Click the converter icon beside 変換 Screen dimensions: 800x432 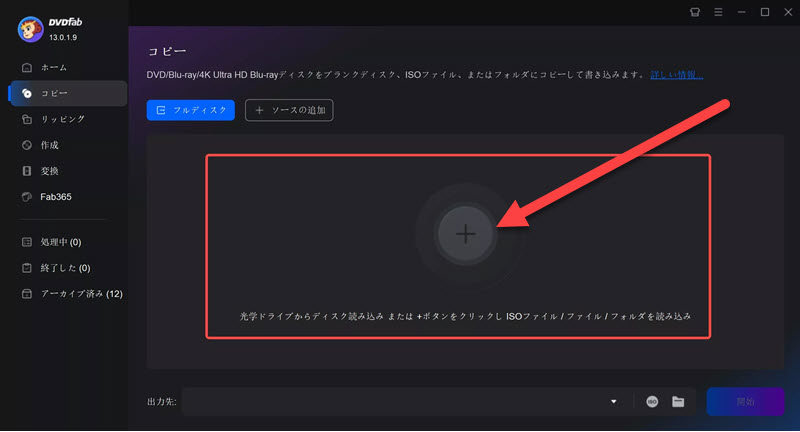(27, 171)
